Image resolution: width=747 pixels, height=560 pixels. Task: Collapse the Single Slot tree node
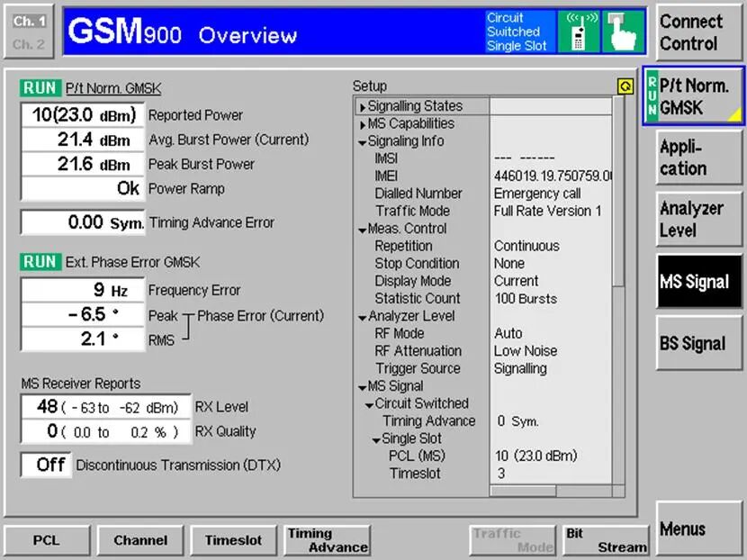pyautogui.click(x=376, y=440)
